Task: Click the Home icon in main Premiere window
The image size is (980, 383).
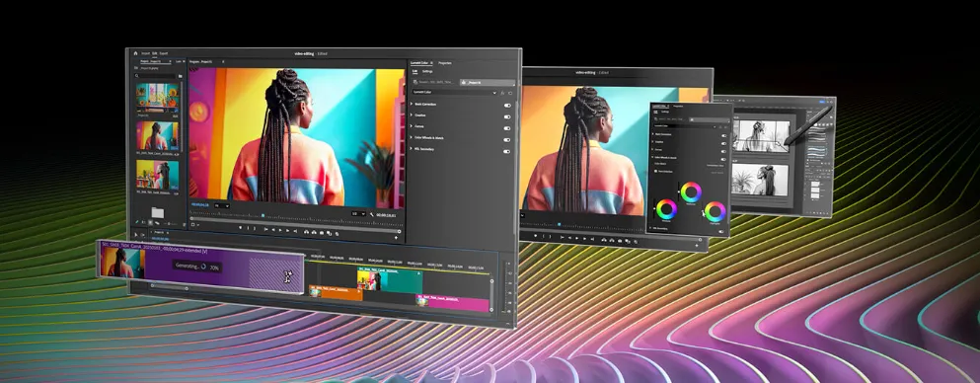Action: pos(135,53)
